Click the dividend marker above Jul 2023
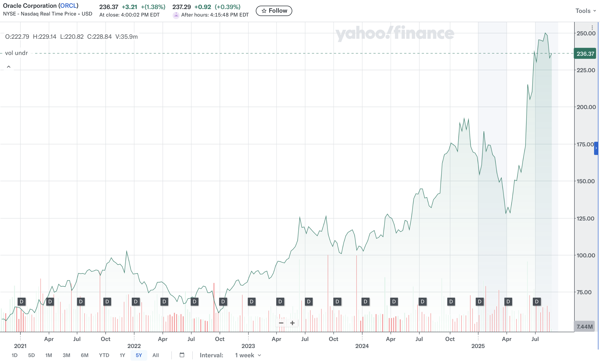The image size is (600, 364). click(309, 302)
